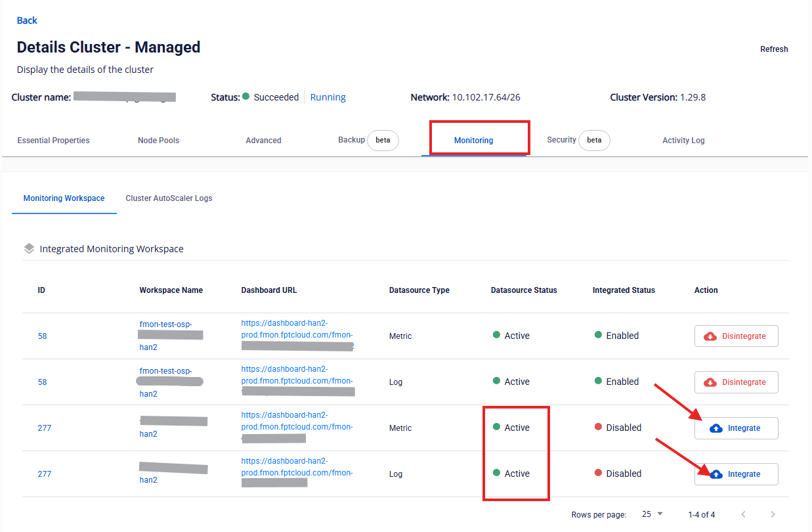Click the Running status link
812x532 pixels.
click(x=328, y=97)
